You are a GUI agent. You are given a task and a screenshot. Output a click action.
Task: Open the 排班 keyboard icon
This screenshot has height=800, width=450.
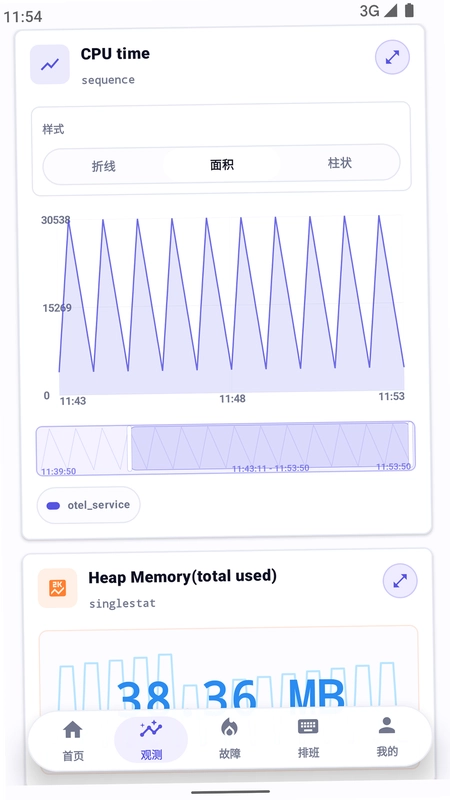point(308,727)
